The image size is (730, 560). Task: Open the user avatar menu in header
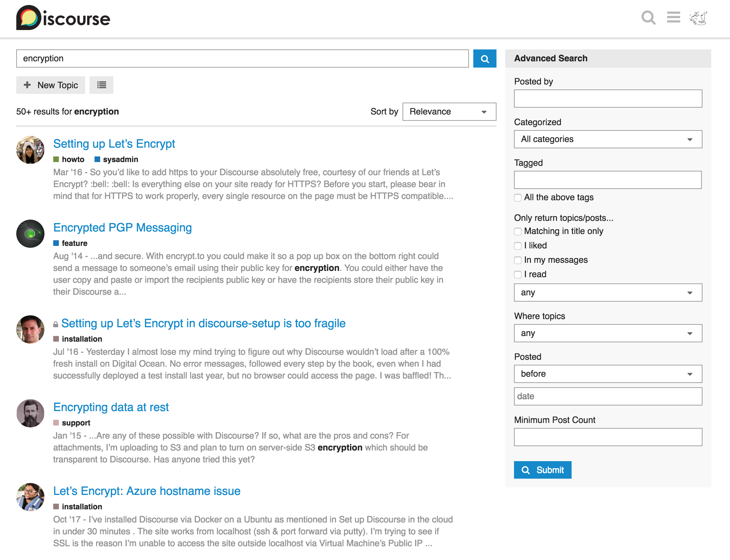click(698, 18)
